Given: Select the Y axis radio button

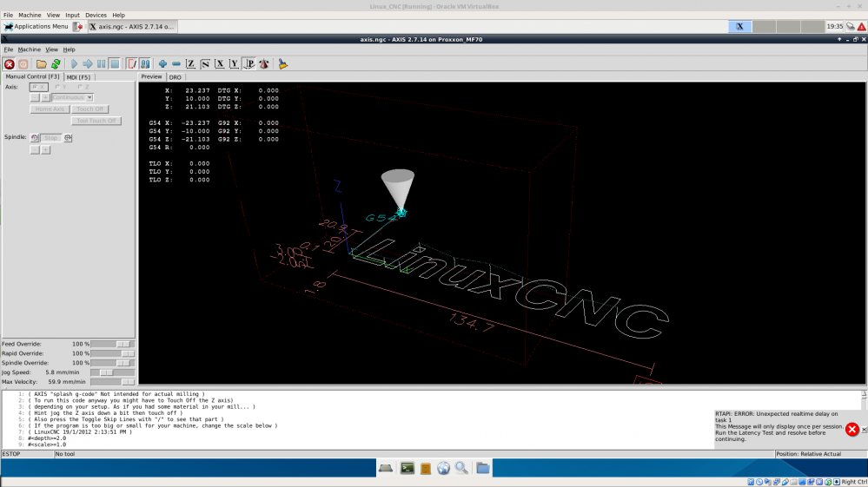Looking at the screenshot, I should pos(57,87).
